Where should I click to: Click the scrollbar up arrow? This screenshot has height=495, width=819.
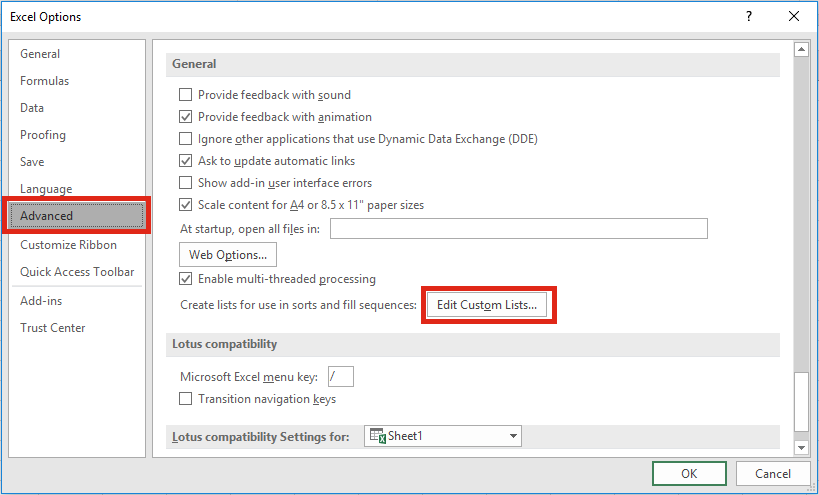pyautogui.click(x=801, y=50)
